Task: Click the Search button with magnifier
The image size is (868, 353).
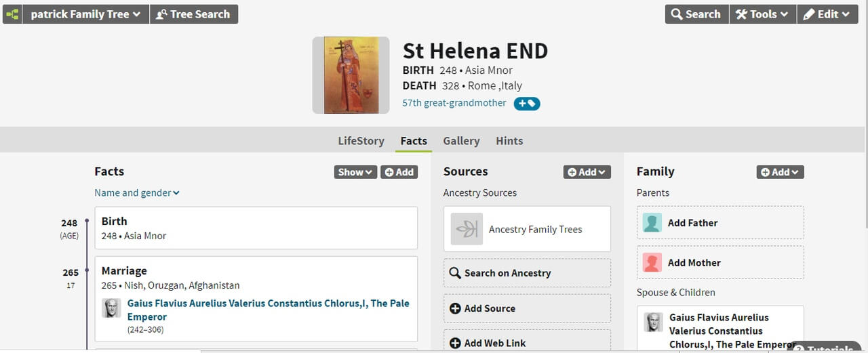Action: [696, 14]
